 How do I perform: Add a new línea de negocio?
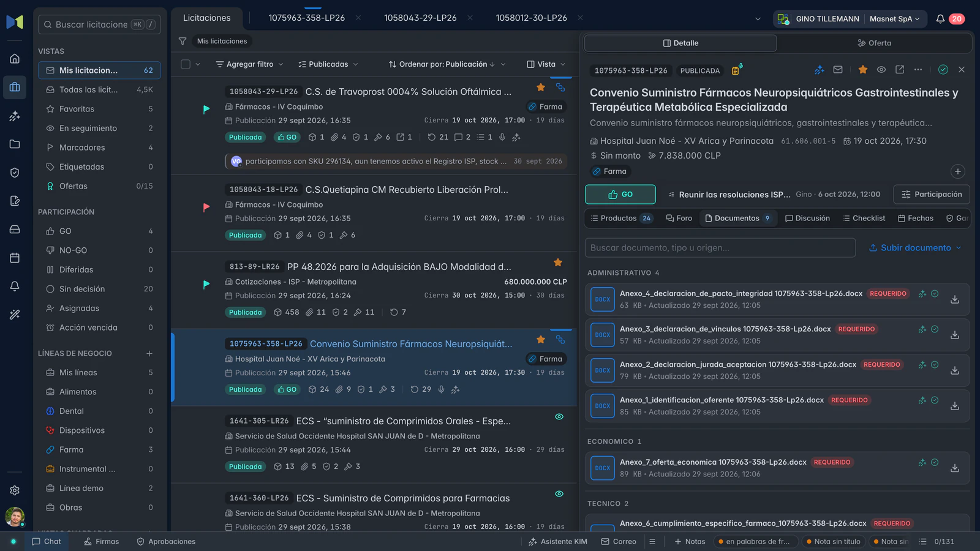149,353
